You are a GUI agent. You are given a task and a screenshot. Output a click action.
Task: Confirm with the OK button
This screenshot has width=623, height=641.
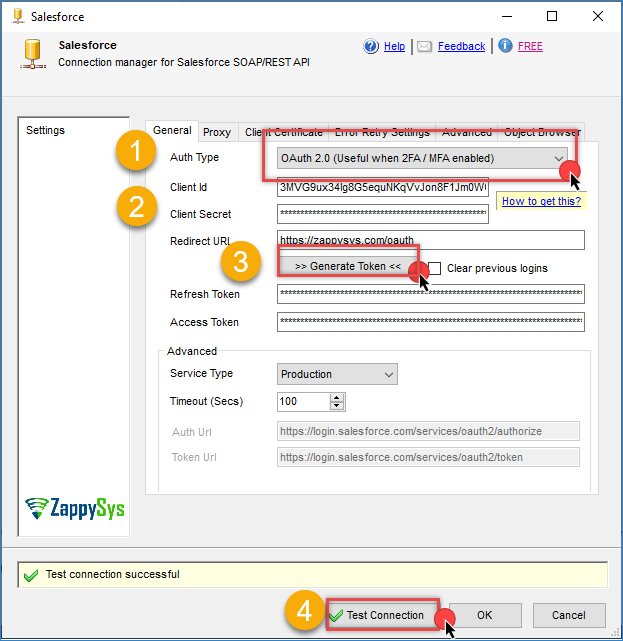pyautogui.click(x=485, y=615)
